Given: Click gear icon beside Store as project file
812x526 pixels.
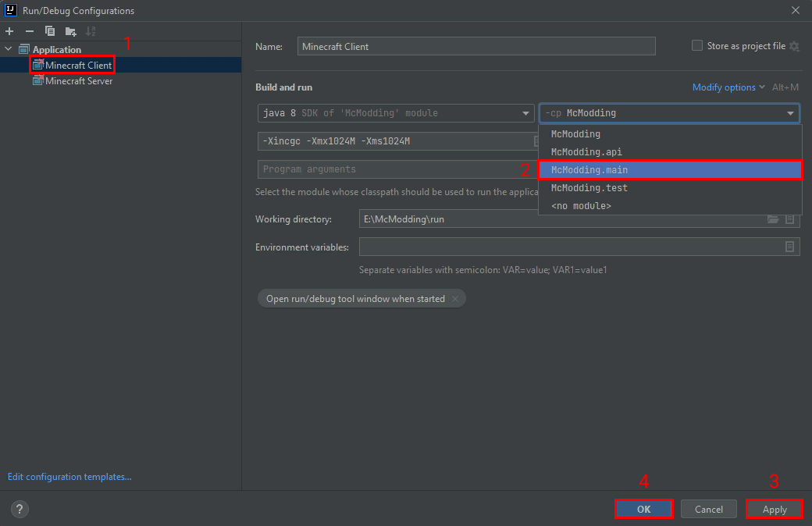Looking at the screenshot, I should [x=794, y=46].
